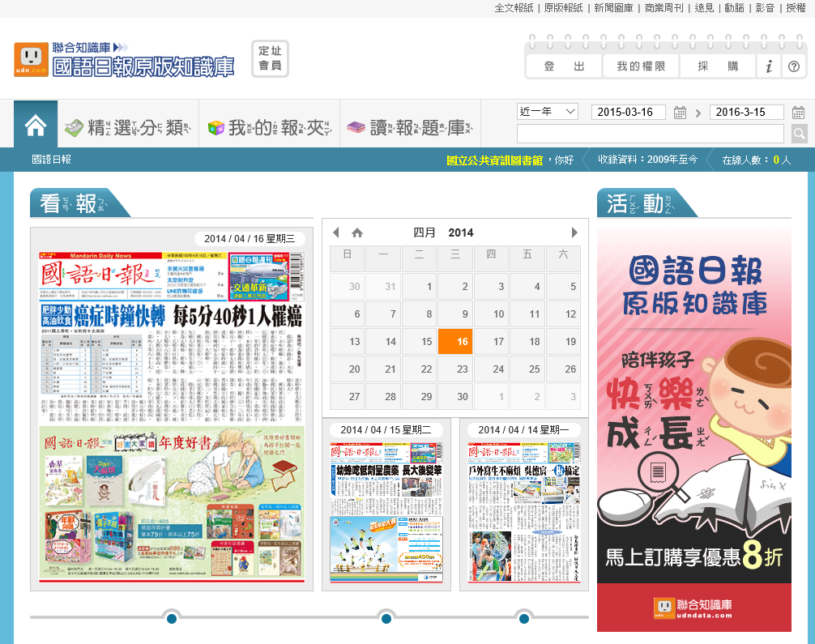Image resolution: width=815 pixels, height=644 pixels.
Task: Open the 全文報紙 link
Action: point(514,8)
